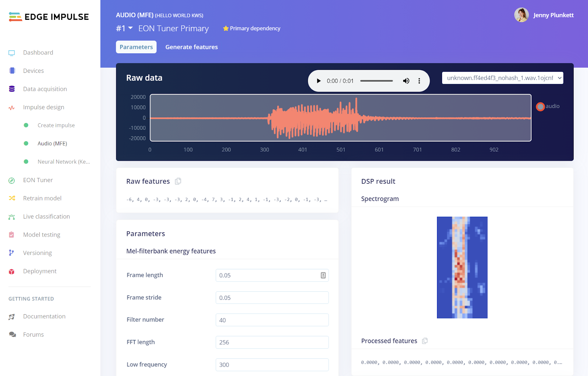The height and width of the screenshot is (376, 588).
Task: Click the Dashboard monitor icon
Action: [x=12, y=53]
